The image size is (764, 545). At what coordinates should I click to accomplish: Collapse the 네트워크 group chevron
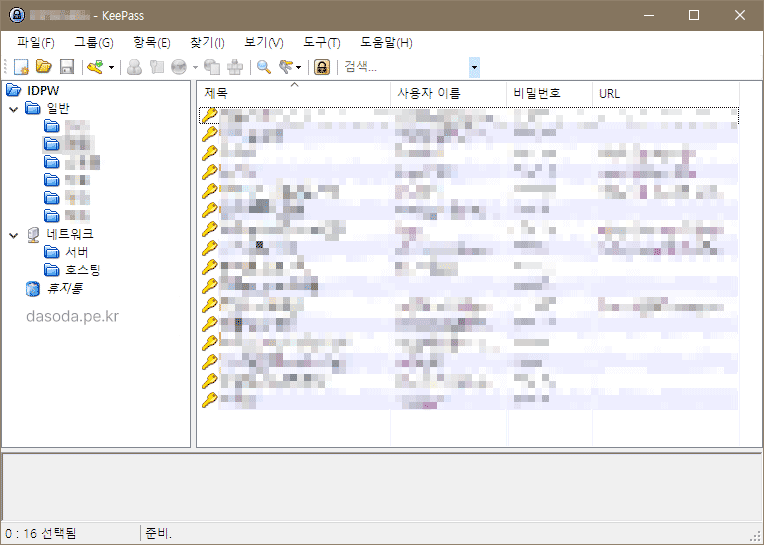tap(14, 235)
